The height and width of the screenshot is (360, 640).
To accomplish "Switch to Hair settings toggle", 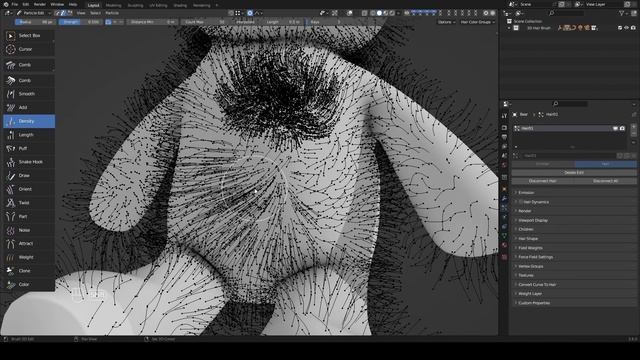I will [x=605, y=164].
